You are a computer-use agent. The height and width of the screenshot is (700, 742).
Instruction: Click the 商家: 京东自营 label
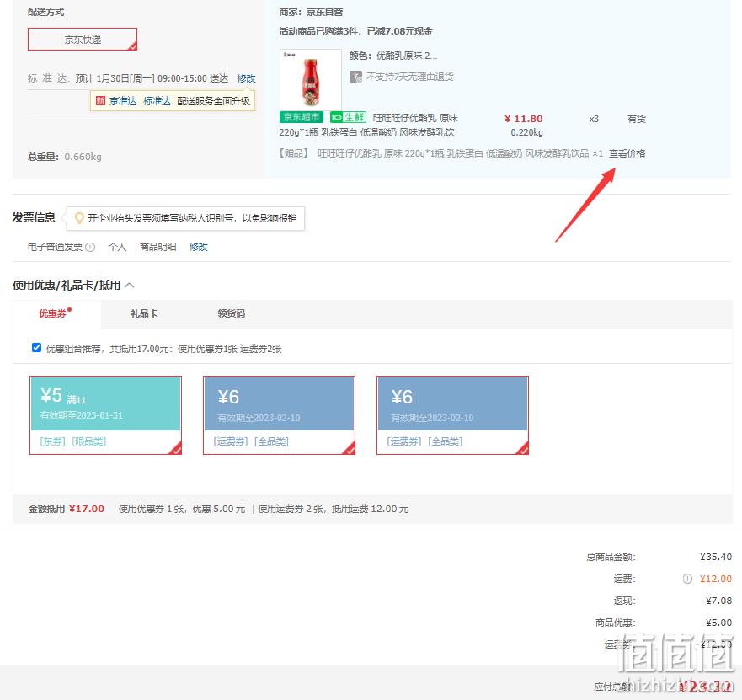(311, 12)
